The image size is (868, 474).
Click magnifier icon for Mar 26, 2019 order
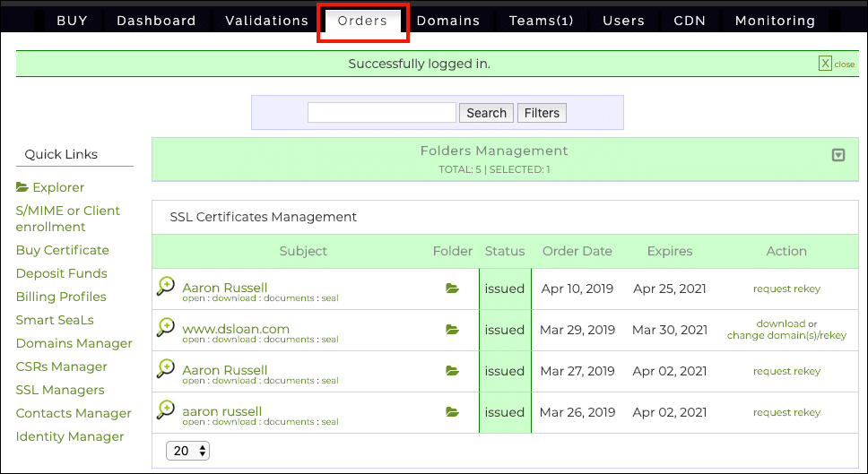click(x=165, y=410)
